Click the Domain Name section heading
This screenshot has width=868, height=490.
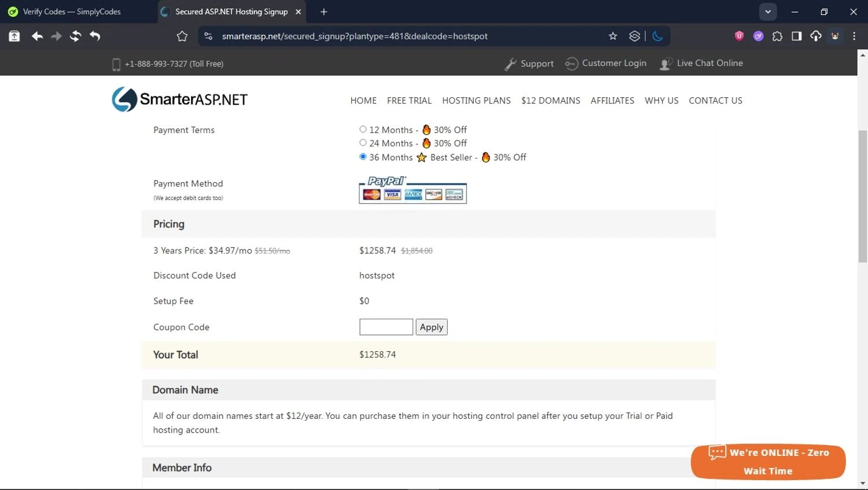[185, 390]
